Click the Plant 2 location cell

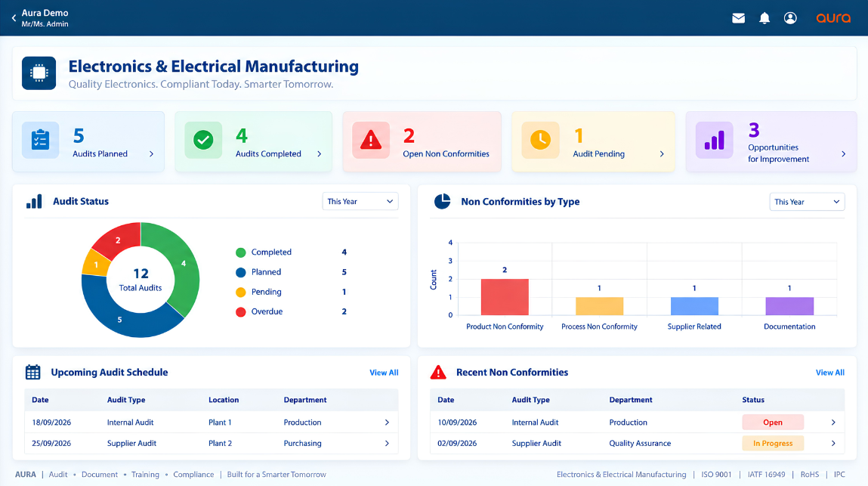pyautogui.click(x=221, y=444)
